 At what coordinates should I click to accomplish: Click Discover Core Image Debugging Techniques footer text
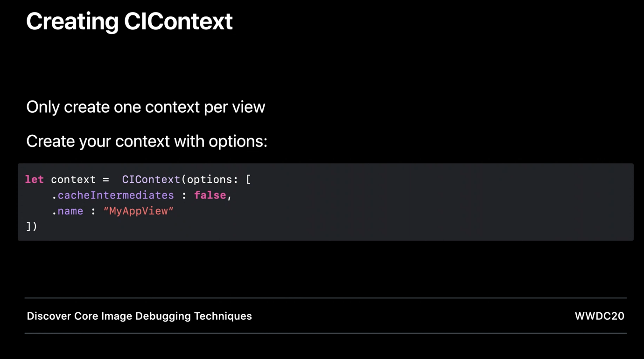coord(139,316)
